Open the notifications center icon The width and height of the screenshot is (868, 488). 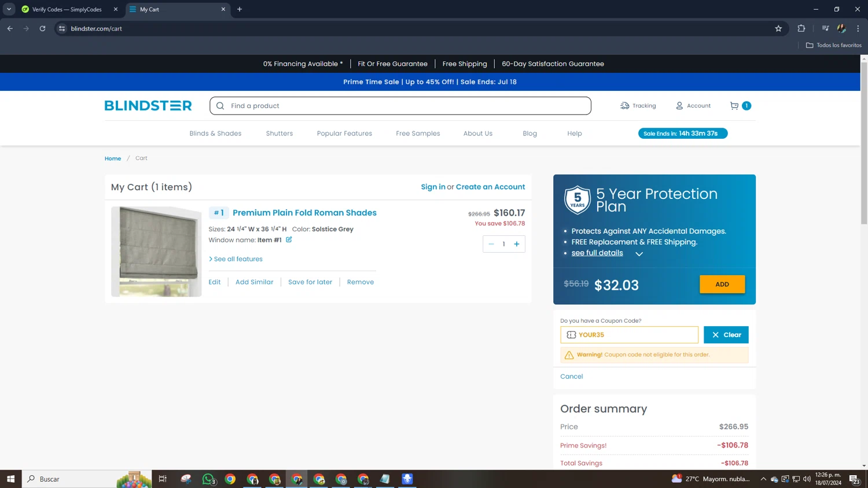(x=854, y=479)
